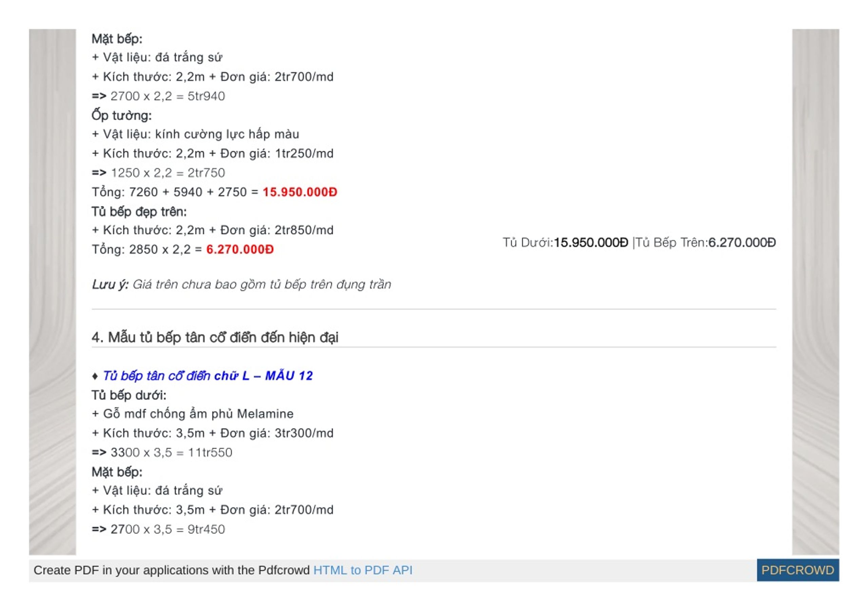Click the Gỗ mdf chống ẩm phủ Melamine line

pos(193,414)
